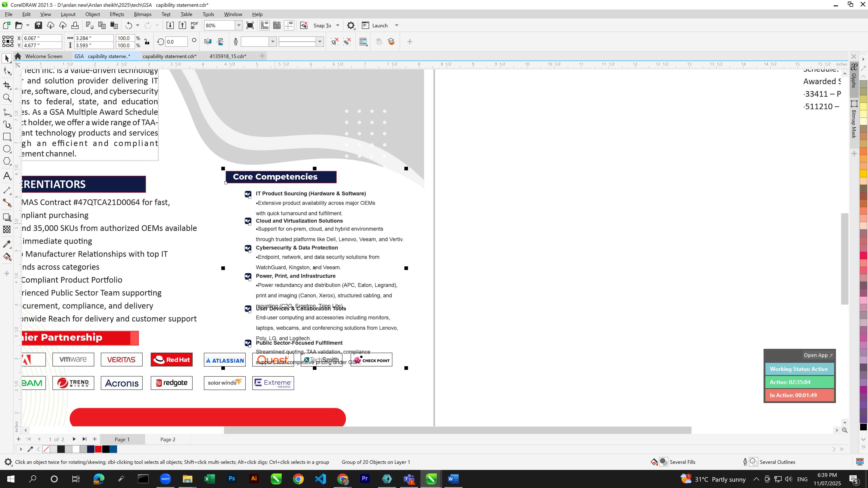
Task: Open the line style dropdown
Action: pos(320,41)
